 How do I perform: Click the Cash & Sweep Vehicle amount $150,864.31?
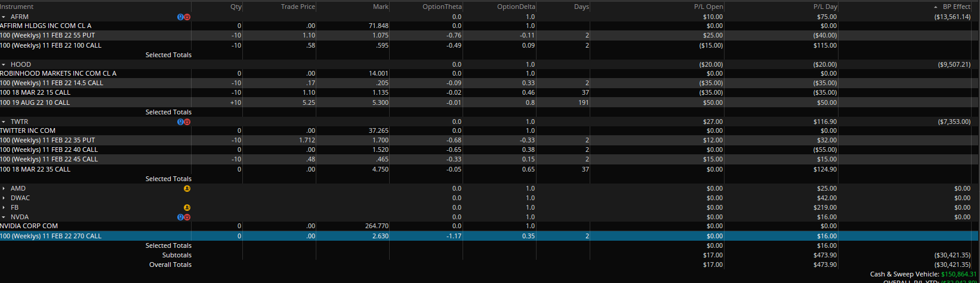click(959, 274)
